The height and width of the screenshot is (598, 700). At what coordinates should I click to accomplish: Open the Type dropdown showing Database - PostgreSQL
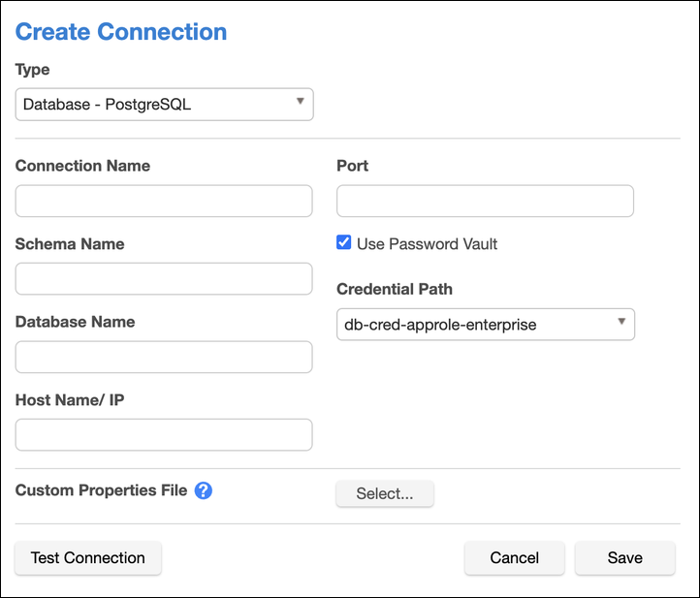click(x=164, y=105)
